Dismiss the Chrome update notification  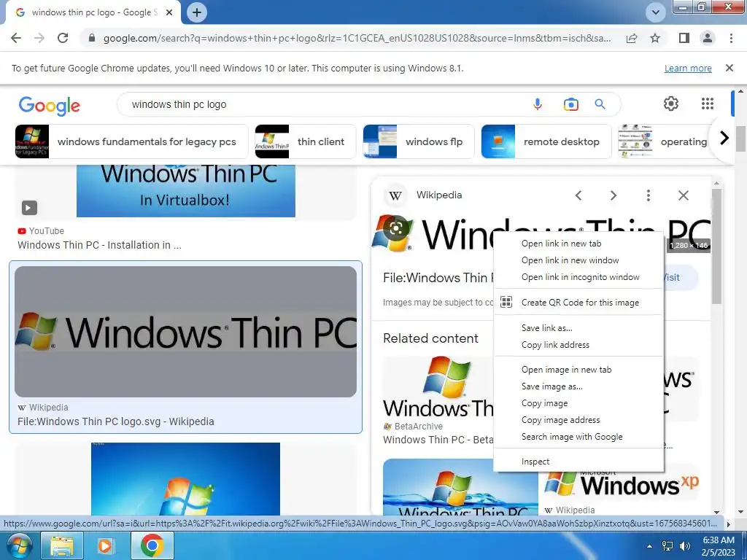(x=729, y=68)
